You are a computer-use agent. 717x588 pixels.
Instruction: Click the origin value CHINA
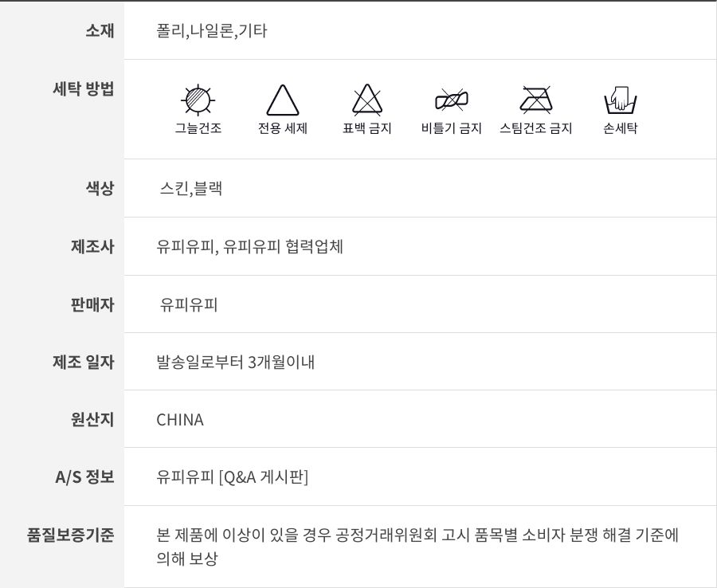pyautogui.click(x=180, y=420)
